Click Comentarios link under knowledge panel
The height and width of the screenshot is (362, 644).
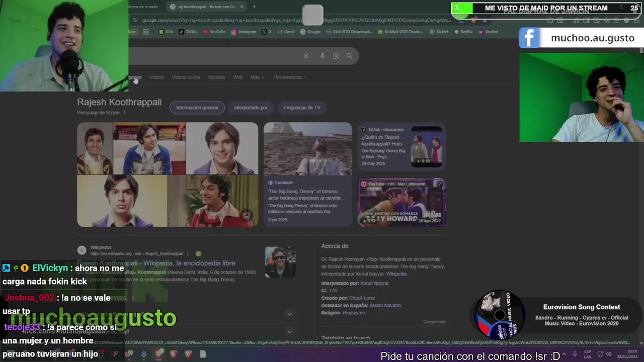coord(435,322)
